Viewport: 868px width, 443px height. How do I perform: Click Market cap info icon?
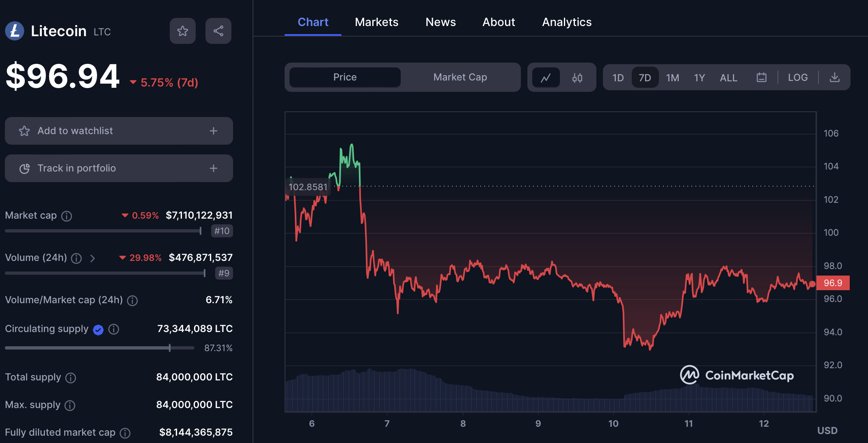[67, 216]
